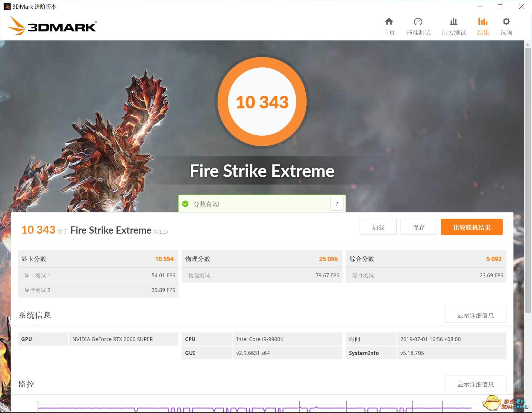Click the green valid-score checkmark icon
The width and height of the screenshot is (532, 413).
185,204
